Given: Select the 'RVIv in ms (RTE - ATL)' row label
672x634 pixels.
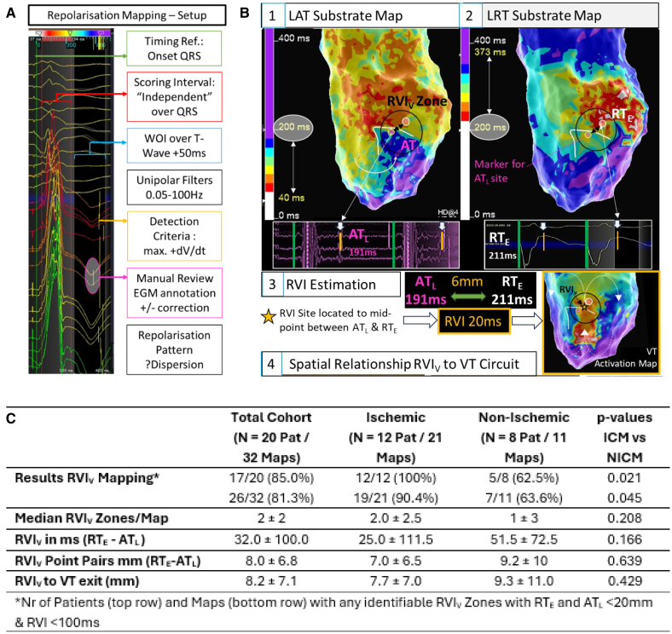Looking at the screenshot, I should click(79, 539).
